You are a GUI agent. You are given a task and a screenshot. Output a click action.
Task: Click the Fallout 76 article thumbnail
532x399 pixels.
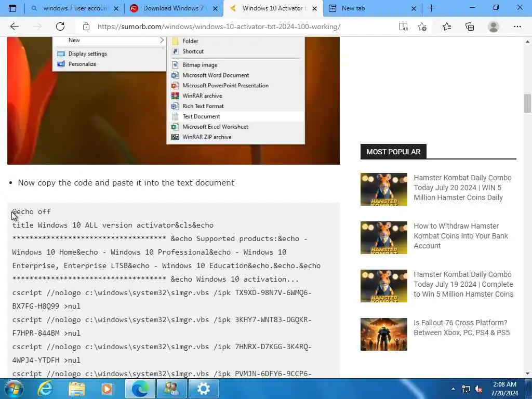pos(384,334)
